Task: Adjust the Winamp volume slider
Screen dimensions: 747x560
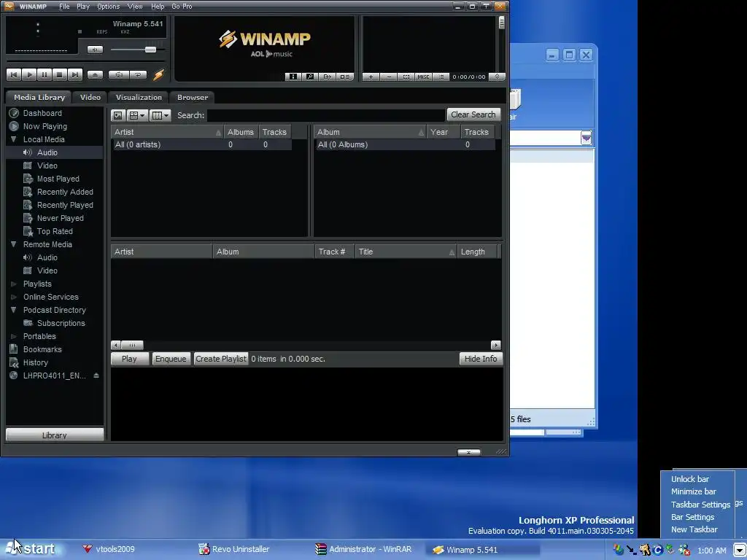Action: tap(150, 50)
